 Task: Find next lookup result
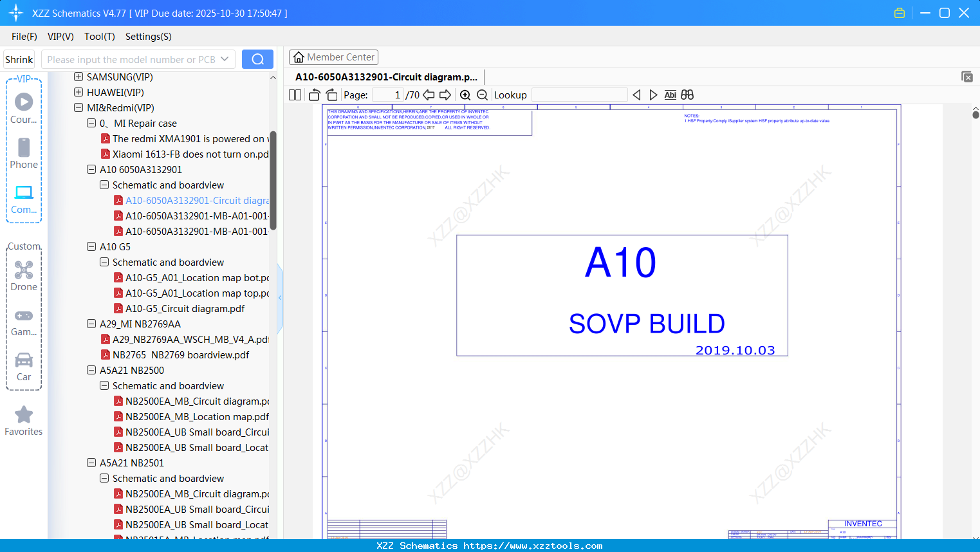[653, 95]
